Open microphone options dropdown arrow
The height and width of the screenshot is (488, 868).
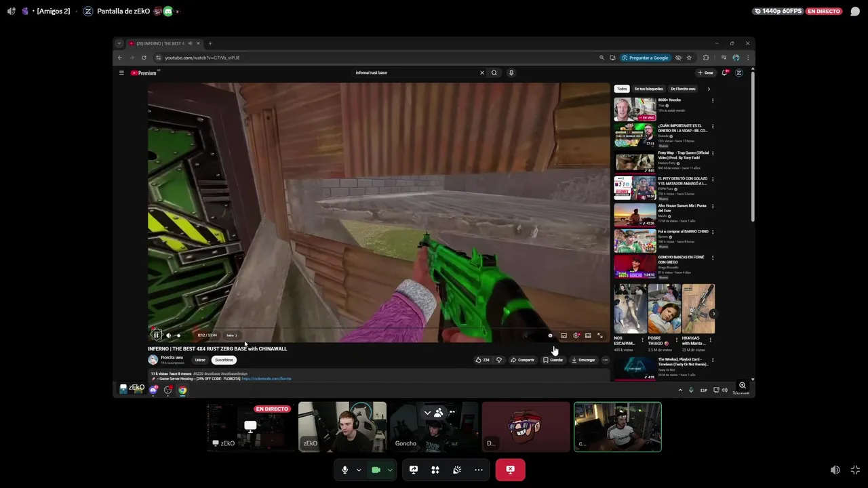(359, 470)
